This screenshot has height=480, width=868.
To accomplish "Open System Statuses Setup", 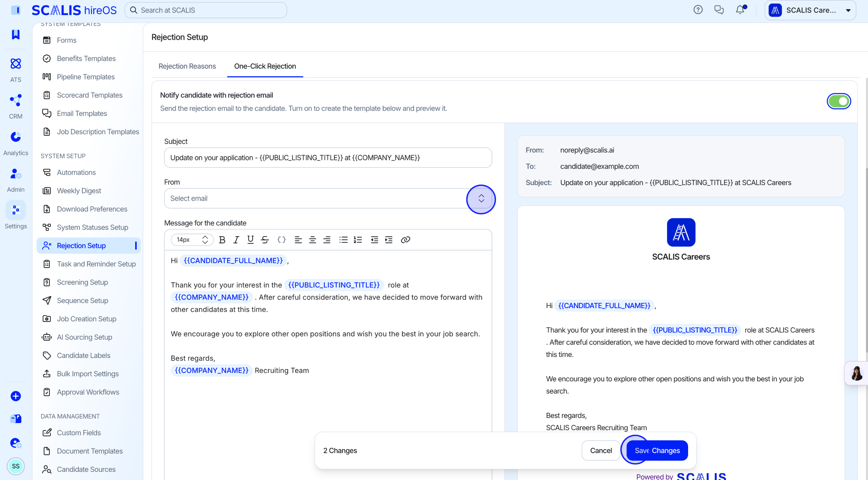I will [x=88, y=227].
